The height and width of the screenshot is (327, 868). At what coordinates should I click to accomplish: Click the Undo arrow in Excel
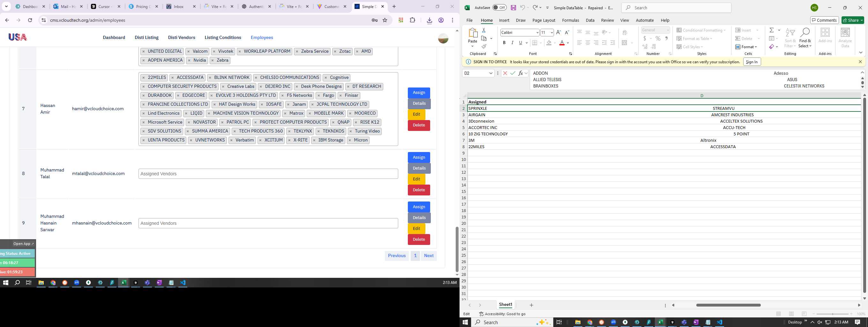pos(522,7)
